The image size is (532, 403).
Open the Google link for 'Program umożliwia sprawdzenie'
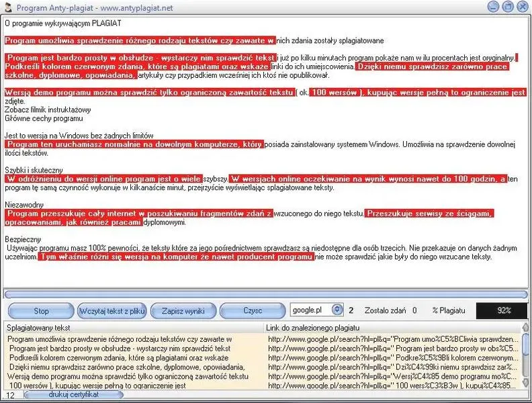click(x=392, y=339)
